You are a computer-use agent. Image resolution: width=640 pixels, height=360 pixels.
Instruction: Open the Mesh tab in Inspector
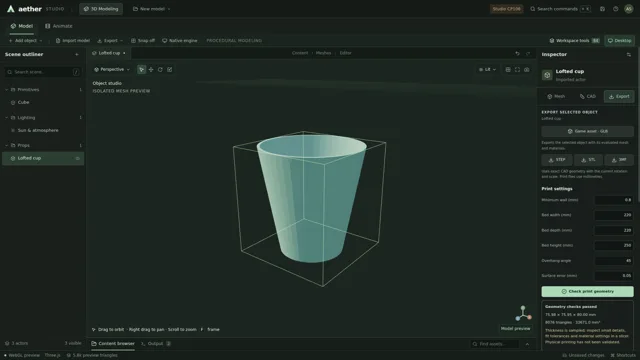point(556,96)
